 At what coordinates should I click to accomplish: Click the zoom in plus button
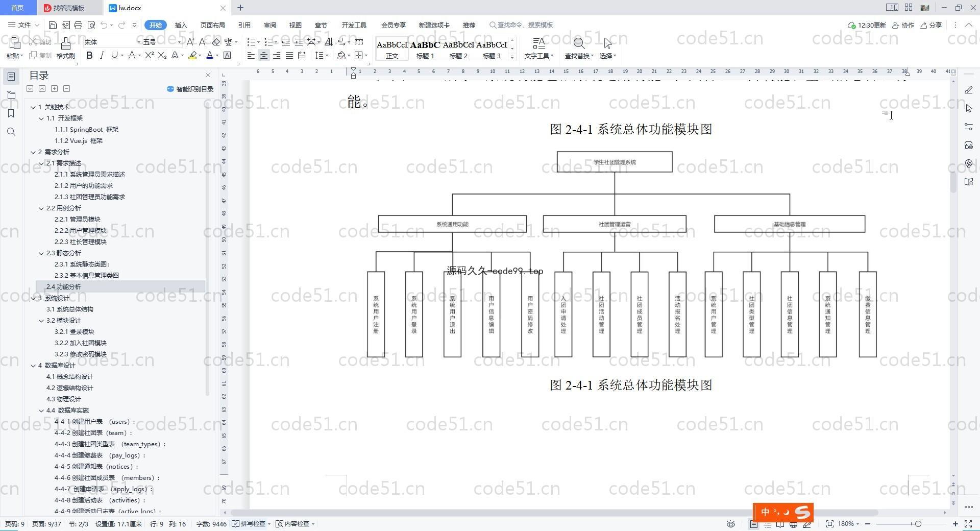click(955, 524)
